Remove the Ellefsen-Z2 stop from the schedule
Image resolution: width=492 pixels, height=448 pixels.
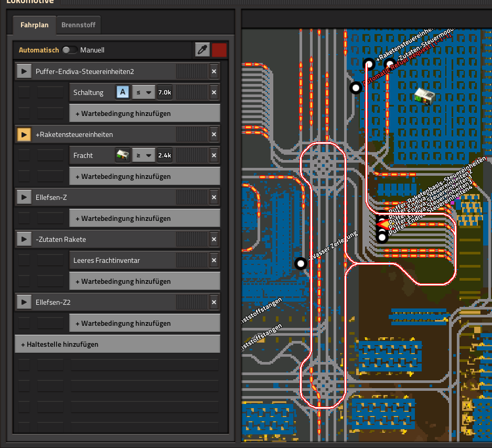coord(214,303)
